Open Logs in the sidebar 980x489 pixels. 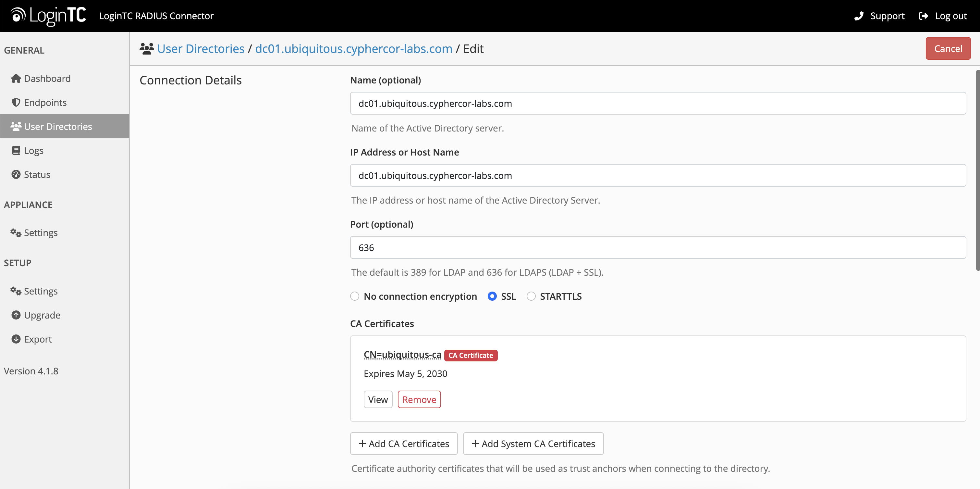coord(65,150)
